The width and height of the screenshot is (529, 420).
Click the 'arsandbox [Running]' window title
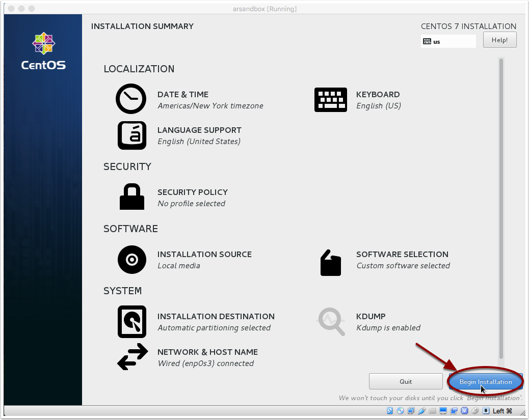(x=264, y=9)
